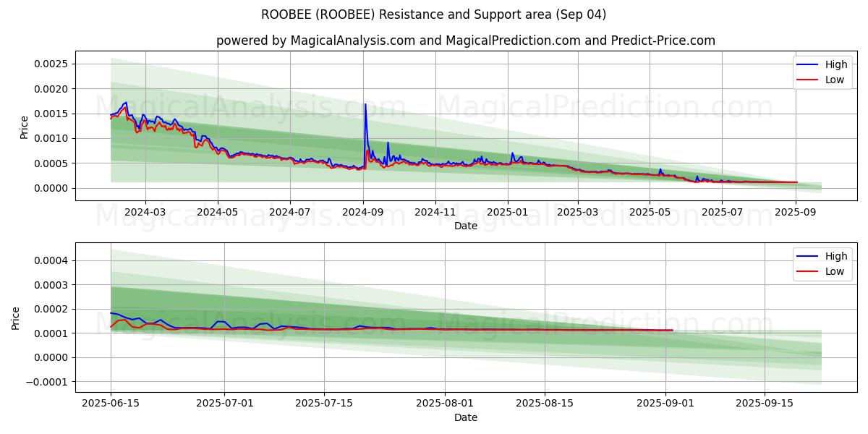Click the 0.0010 tick label on upper price axis
The height and width of the screenshot is (434, 868).
pyautogui.click(x=51, y=138)
